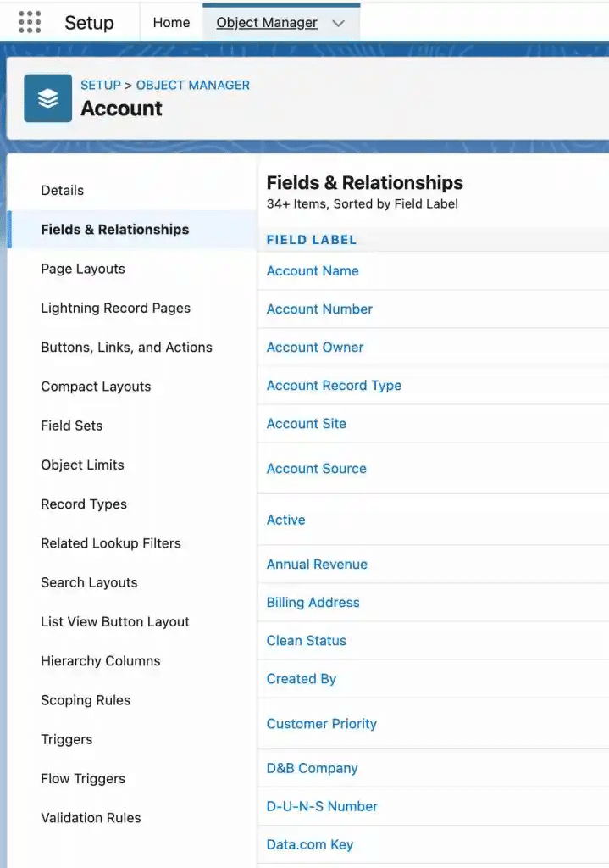Screen dimensions: 609x868
Task: Select Triggers in the sidebar
Action: pos(66,739)
